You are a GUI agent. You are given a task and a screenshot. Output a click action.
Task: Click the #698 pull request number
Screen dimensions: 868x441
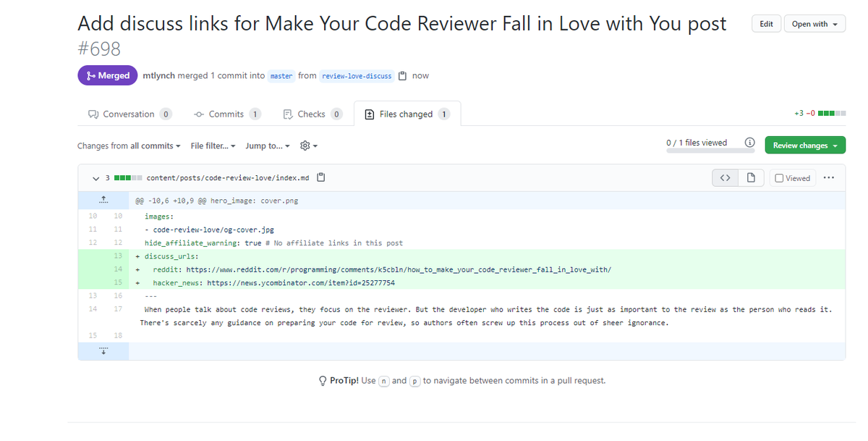[99, 49]
